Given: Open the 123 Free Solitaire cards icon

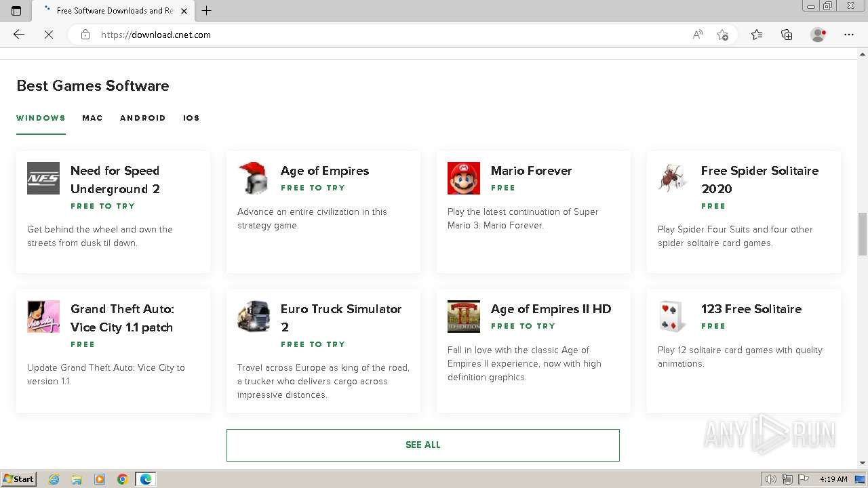Looking at the screenshot, I should [x=674, y=317].
